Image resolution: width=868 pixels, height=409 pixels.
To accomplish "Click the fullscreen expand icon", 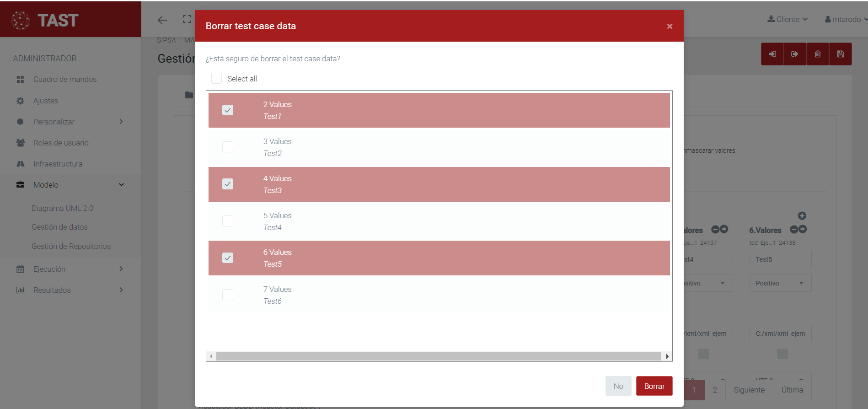I will [x=187, y=19].
